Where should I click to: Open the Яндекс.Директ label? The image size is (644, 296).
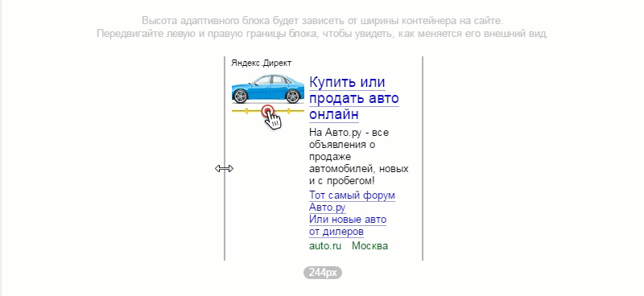[x=261, y=63]
